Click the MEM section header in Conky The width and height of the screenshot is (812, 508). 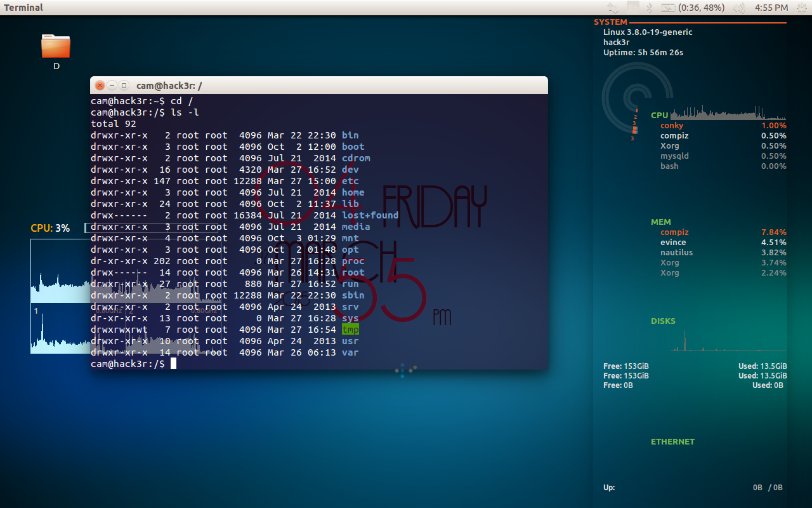point(660,222)
